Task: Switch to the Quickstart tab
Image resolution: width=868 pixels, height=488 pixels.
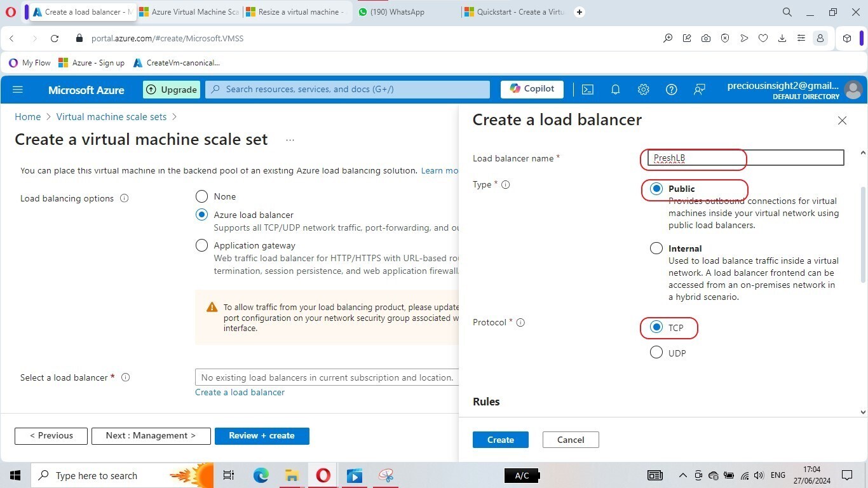Action: (513, 12)
